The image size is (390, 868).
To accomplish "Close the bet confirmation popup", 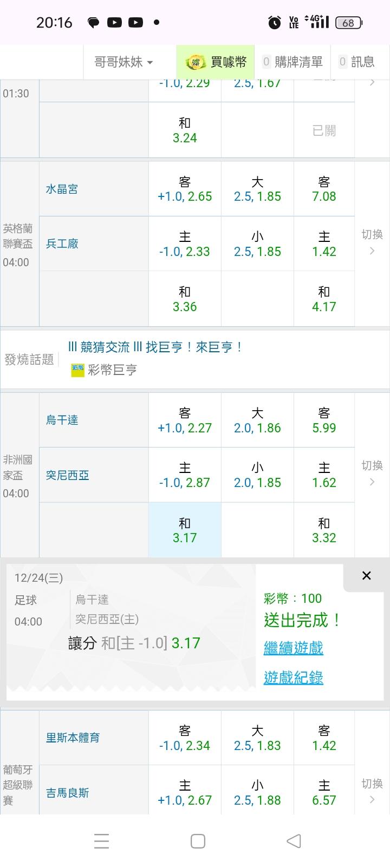I will [366, 575].
